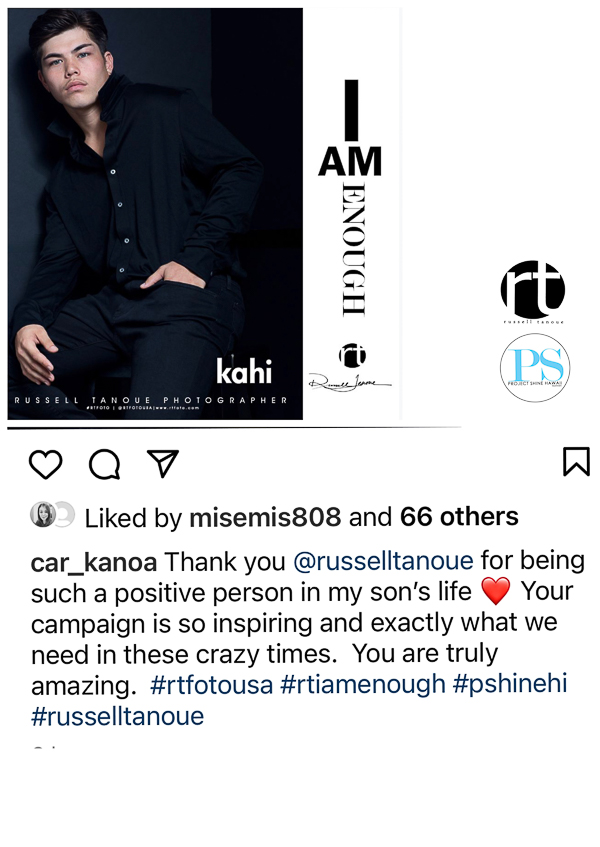Click Russell Tanoue Photographer watermark text
This screenshot has height=847, width=600.
(151, 400)
